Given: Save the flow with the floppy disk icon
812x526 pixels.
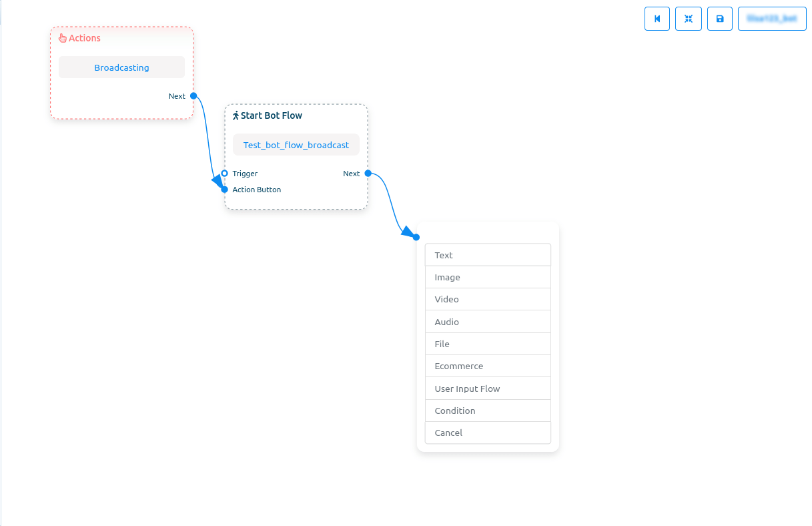Looking at the screenshot, I should click(x=720, y=19).
